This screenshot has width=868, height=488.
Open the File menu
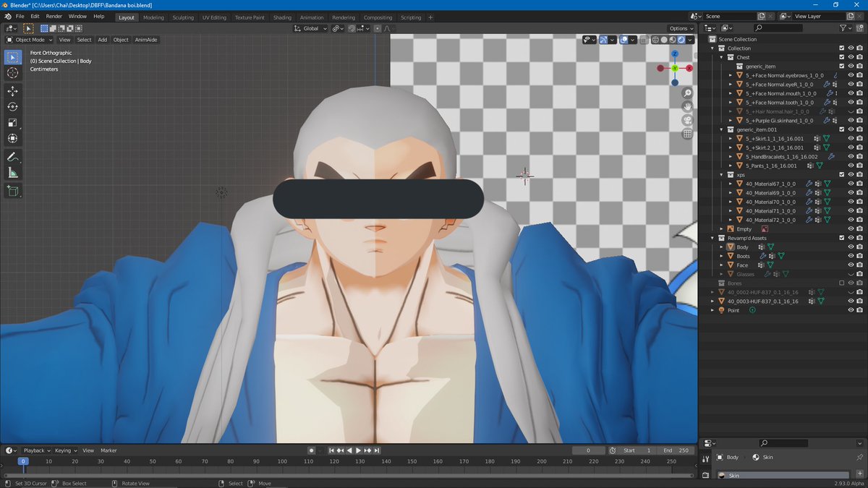point(20,16)
